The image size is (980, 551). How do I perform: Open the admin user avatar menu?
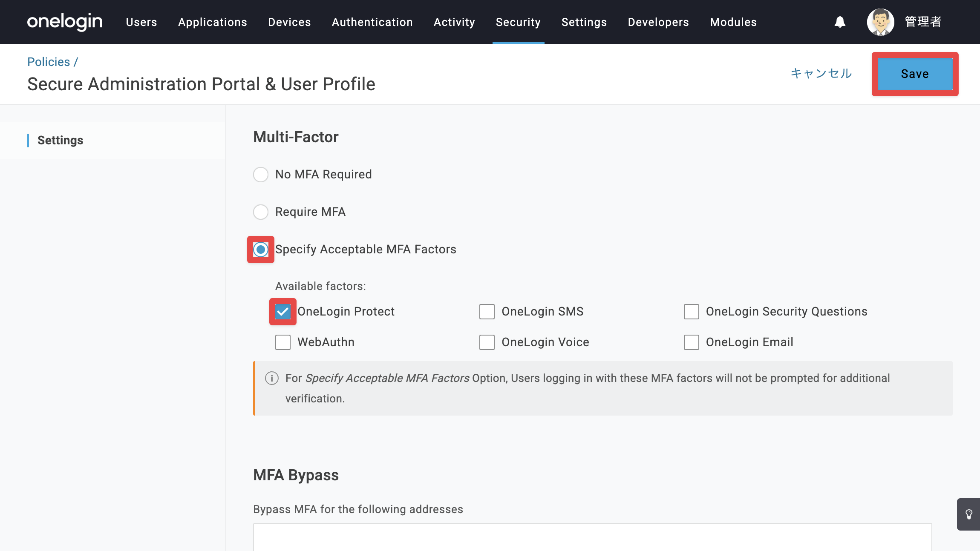coord(880,22)
